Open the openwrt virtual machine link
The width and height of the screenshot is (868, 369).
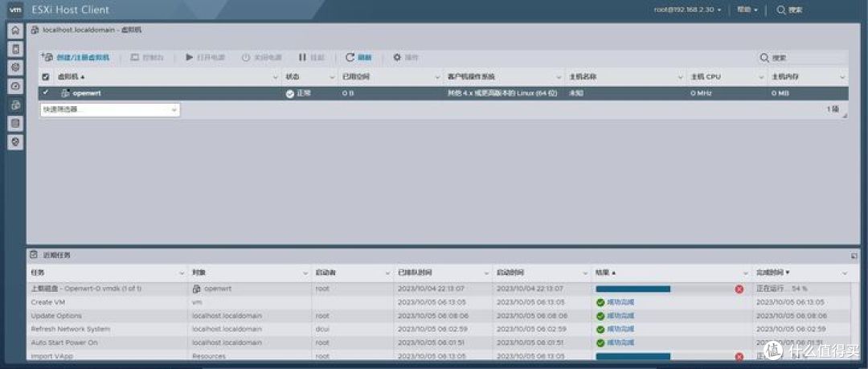coord(86,93)
